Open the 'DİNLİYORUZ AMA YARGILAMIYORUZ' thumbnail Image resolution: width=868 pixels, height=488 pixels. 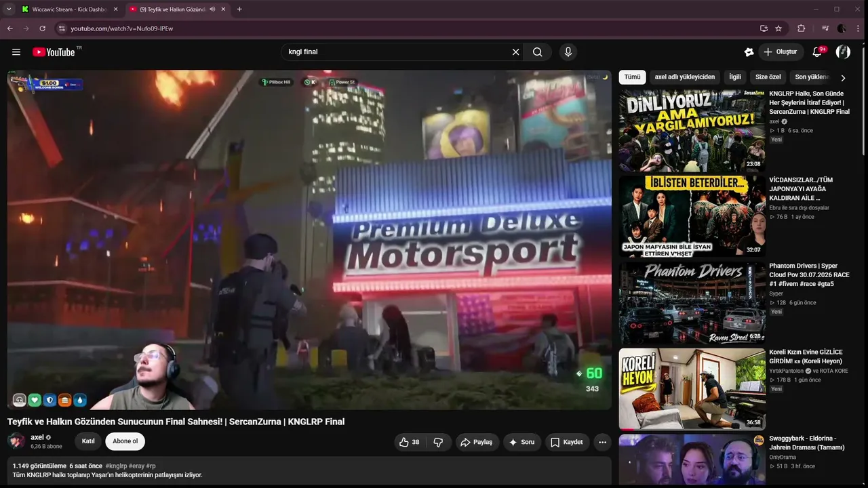(692, 130)
